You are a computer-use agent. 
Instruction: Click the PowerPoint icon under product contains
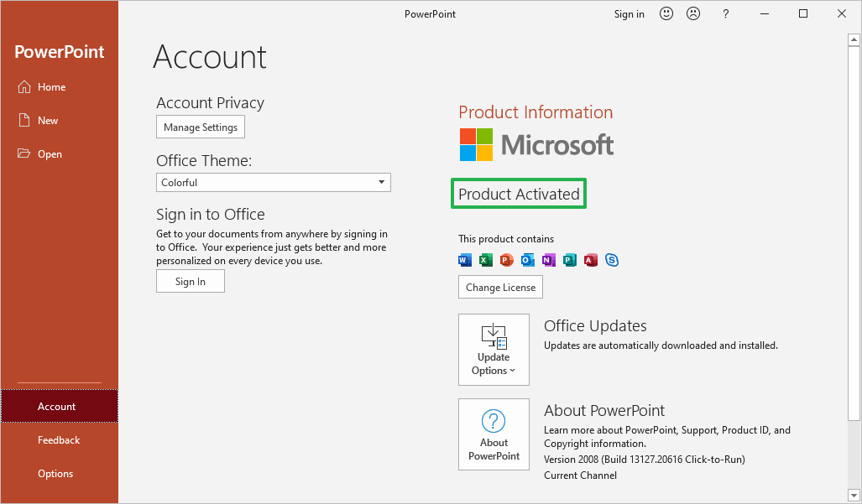[x=507, y=260]
